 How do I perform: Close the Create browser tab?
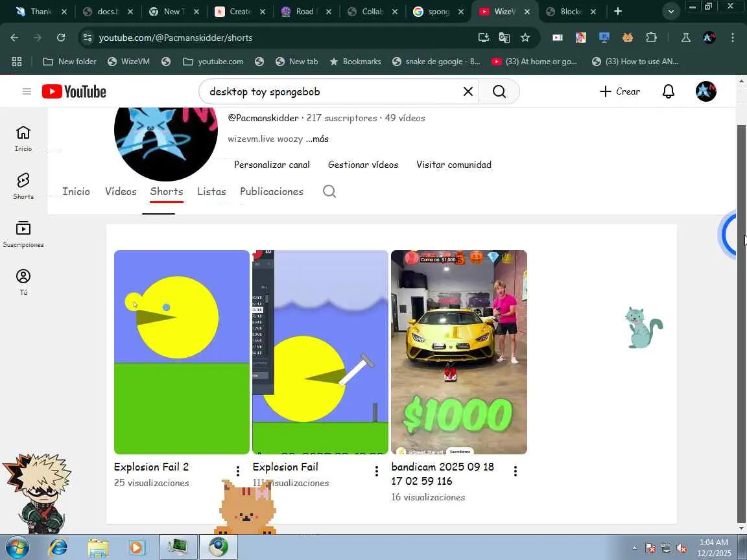click(263, 12)
